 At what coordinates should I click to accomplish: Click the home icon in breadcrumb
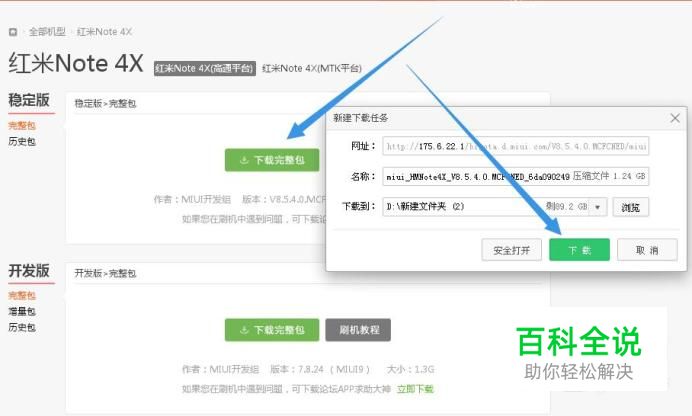point(13,32)
